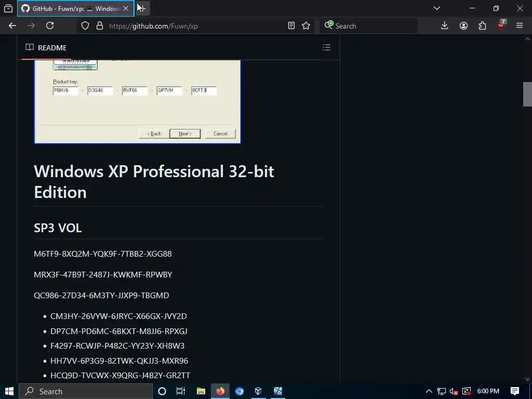Open Firefox account menu
Image resolution: width=532 pixels, height=399 pixels.
coord(463,26)
